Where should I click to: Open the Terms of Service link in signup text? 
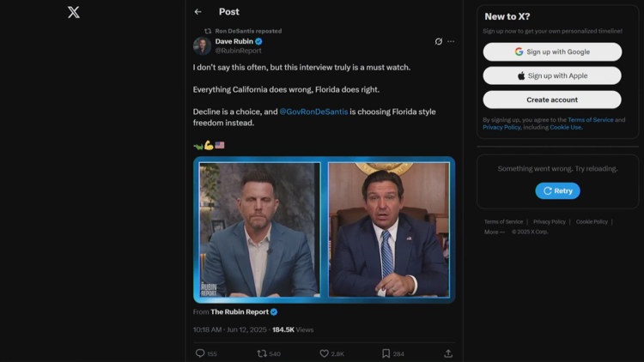(590, 120)
